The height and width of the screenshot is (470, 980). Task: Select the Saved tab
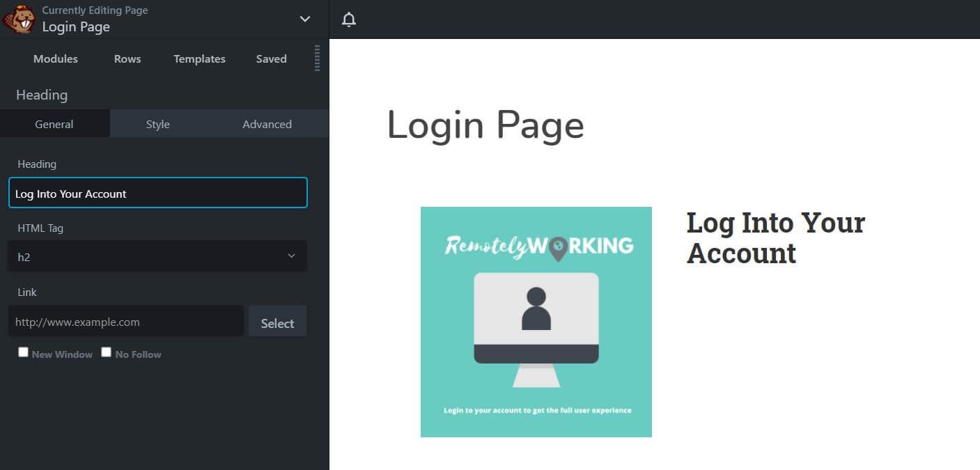[271, 58]
